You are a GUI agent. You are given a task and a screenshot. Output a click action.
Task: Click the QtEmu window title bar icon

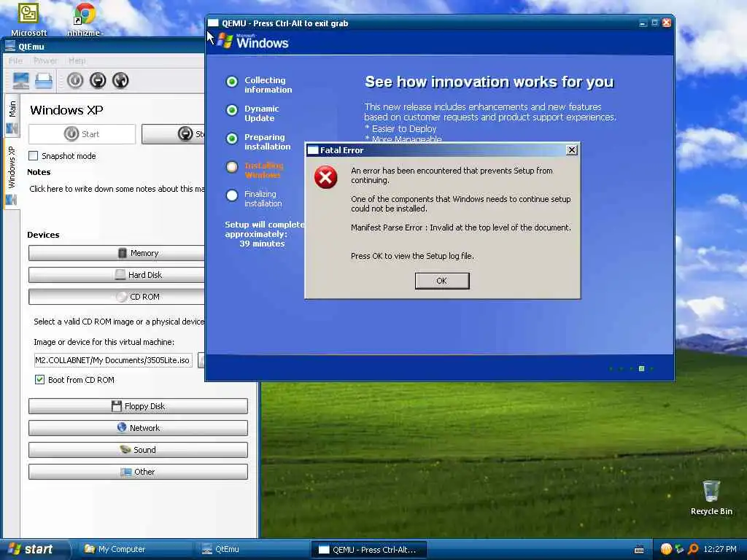[x=10, y=46]
